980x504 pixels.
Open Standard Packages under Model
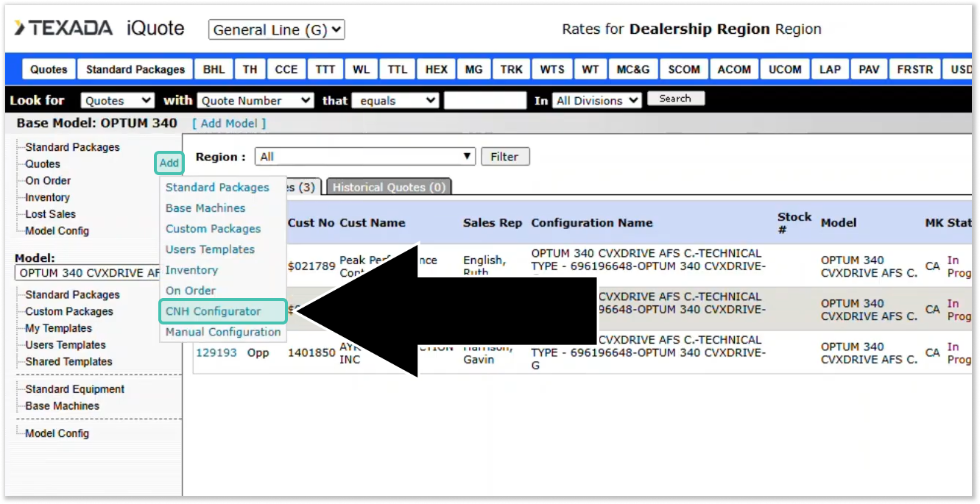(72, 295)
